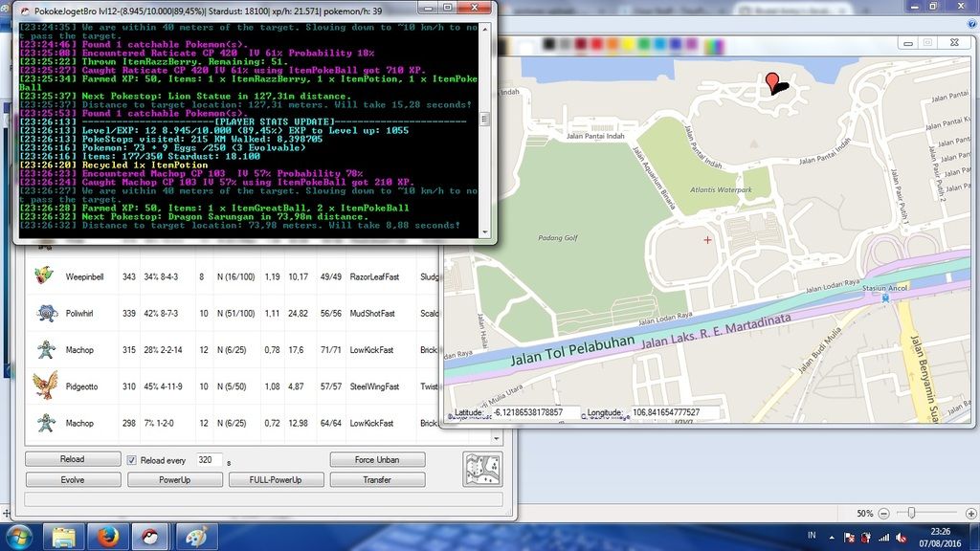
Task: Launch Firefox from the taskbar
Action: (x=107, y=538)
